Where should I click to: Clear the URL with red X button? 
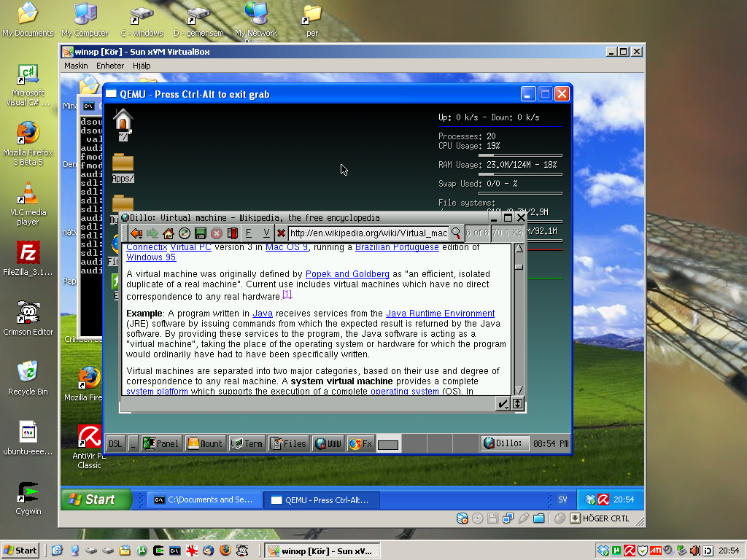(x=281, y=233)
